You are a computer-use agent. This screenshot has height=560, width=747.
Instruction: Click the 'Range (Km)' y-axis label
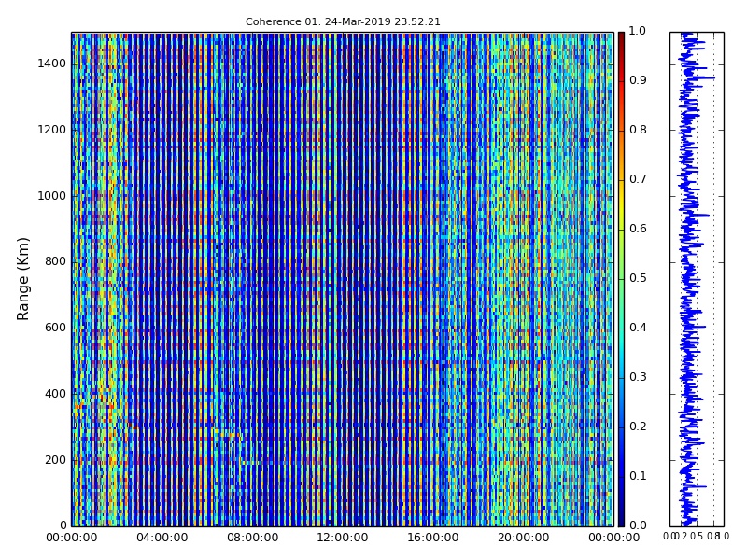[22, 279]
